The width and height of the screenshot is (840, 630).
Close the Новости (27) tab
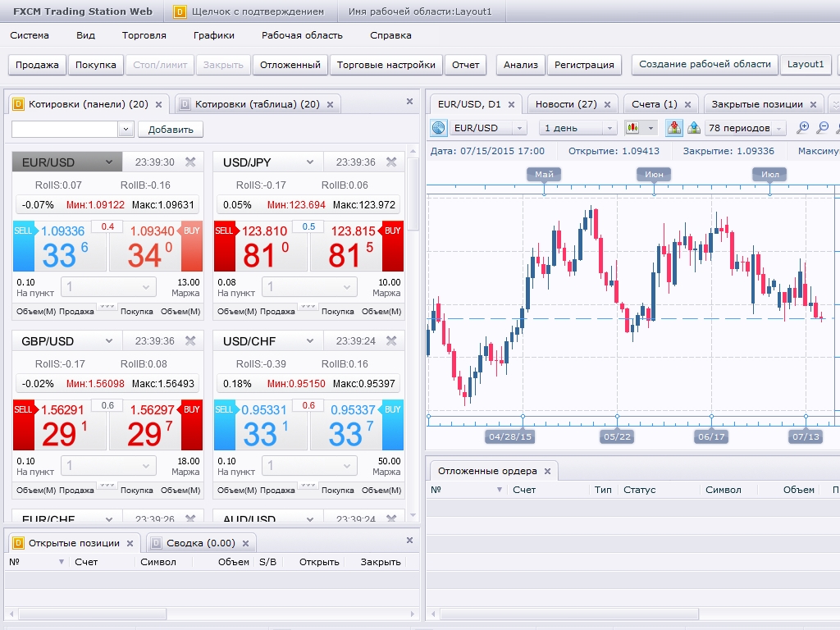608,104
